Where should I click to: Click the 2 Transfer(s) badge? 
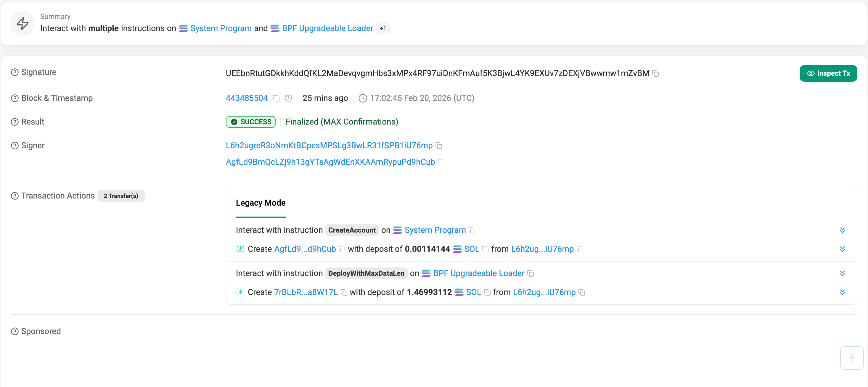coord(120,196)
